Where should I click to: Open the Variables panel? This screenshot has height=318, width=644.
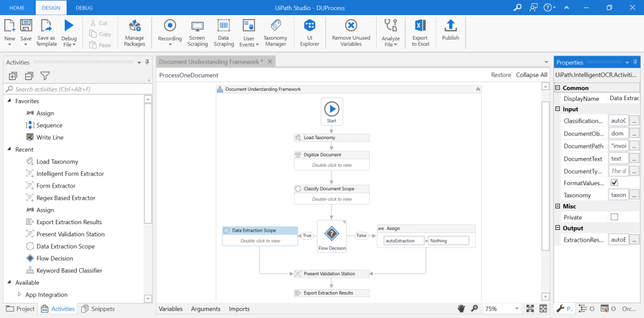tap(170, 309)
